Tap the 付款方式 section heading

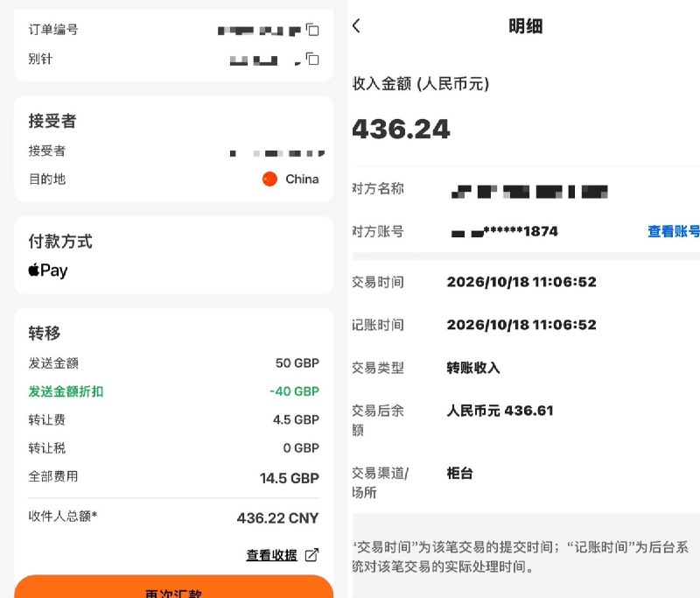[60, 242]
